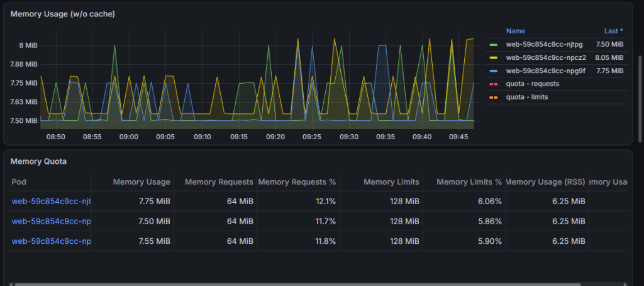644x286 pixels.
Task: Click the green swatch for web-59c854c9cc-njtpg
Action: pyautogui.click(x=494, y=45)
